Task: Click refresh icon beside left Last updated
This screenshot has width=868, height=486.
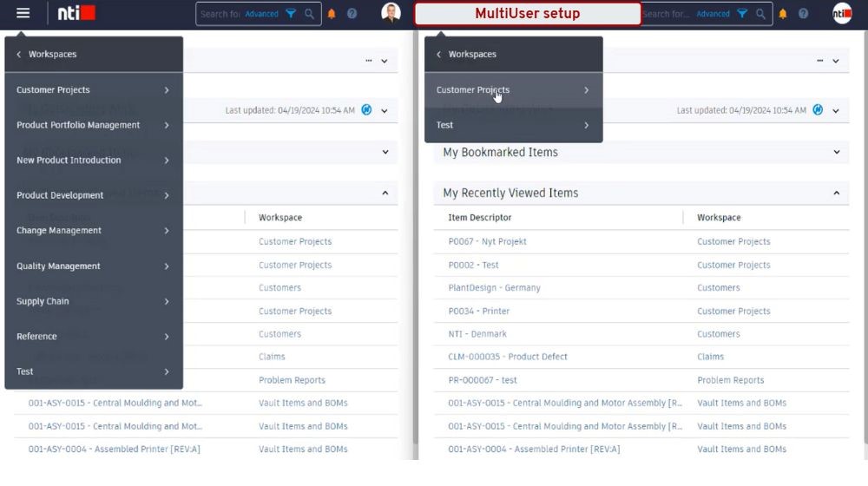Action: coord(366,109)
